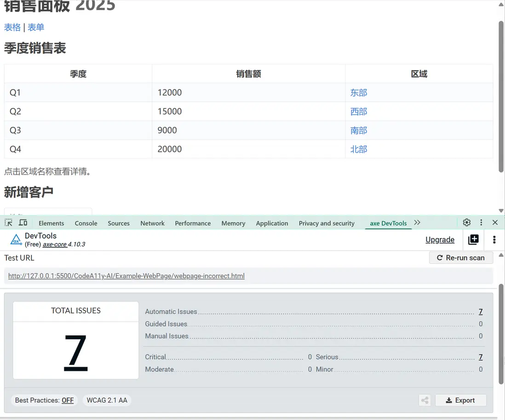The height and width of the screenshot is (420, 505).
Task: Click the 点击区域名称查看详情 paragraph
Action: pyautogui.click(x=47, y=171)
